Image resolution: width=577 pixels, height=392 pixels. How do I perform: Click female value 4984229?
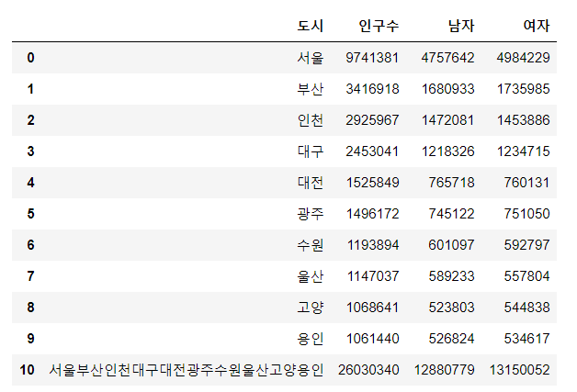tap(523, 58)
